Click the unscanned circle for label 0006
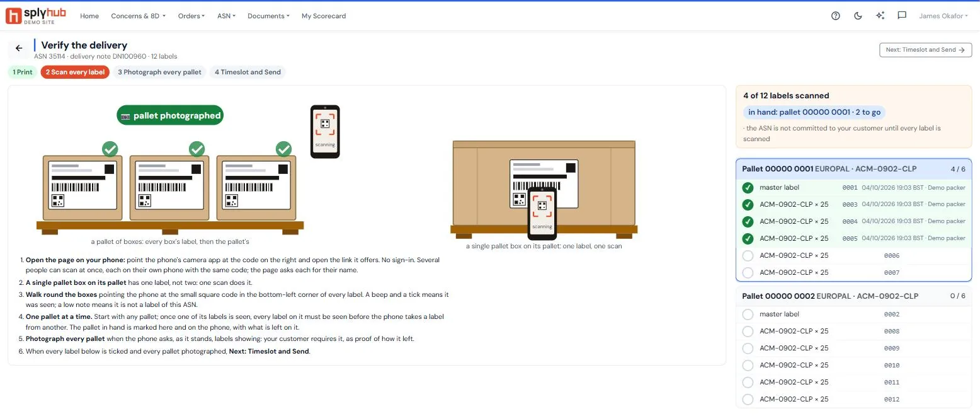980x416 pixels. point(748,255)
